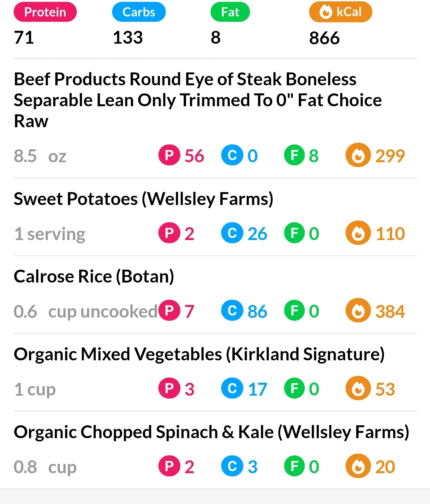
Task: Click beef steak calorie flame icon
Action: (x=358, y=155)
